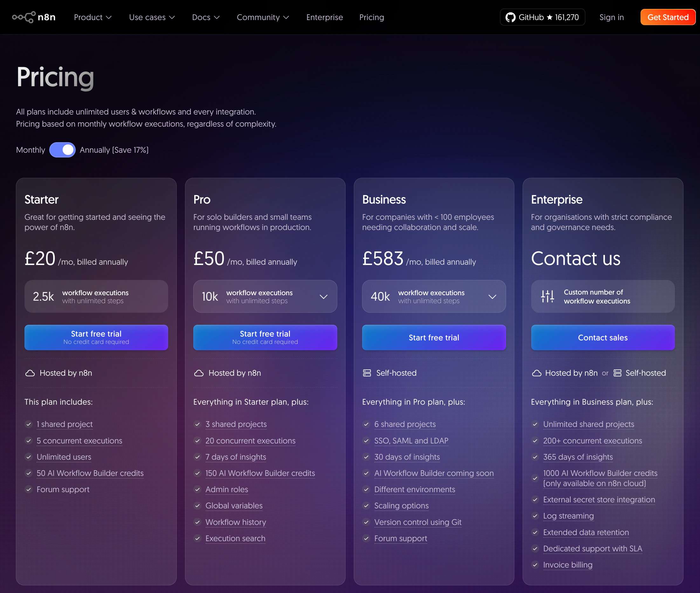
Task: Click the 161,270 GitHub star count
Action: (567, 17)
